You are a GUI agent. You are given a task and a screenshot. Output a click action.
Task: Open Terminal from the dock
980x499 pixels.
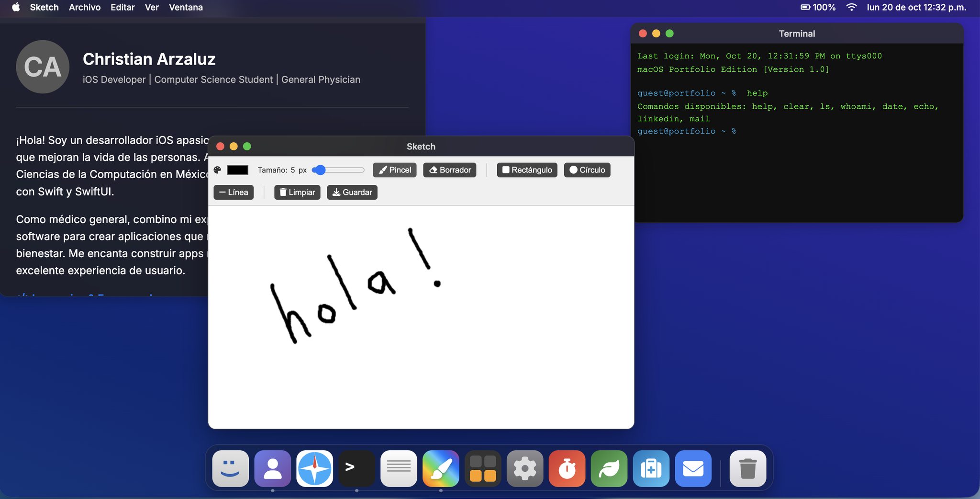(x=357, y=468)
